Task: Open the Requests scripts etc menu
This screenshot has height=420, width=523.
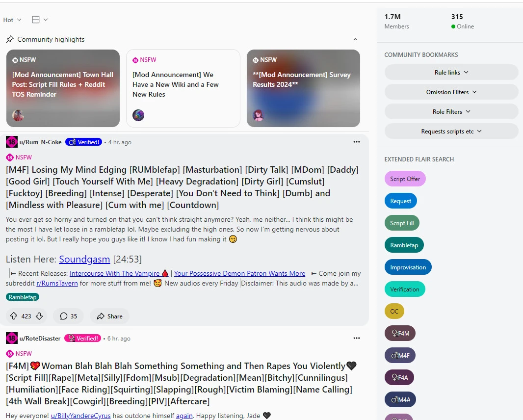Action: [x=451, y=131]
